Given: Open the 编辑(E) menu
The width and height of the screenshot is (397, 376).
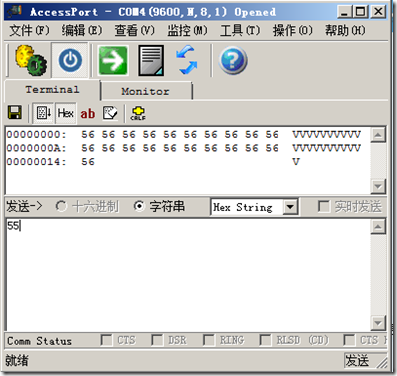Looking at the screenshot, I should (x=82, y=31).
